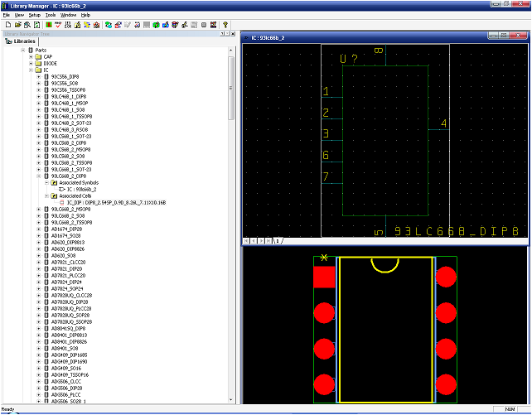The height and width of the screenshot is (415, 532).
Task: Click the Open library folder icon
Action: [17, 25]
